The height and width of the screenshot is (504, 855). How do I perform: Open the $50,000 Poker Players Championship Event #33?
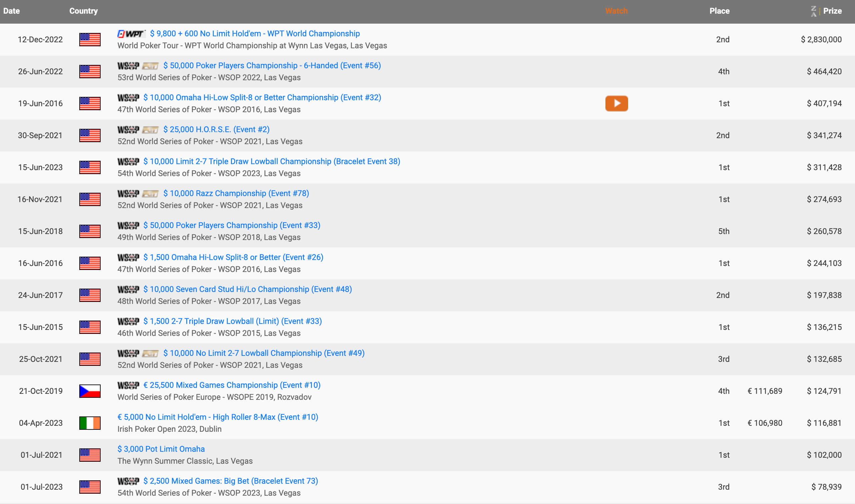[x=232, y=225]
